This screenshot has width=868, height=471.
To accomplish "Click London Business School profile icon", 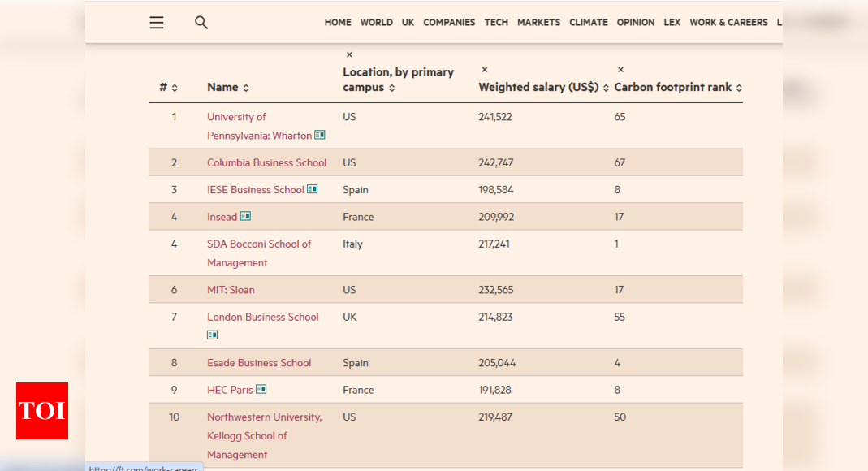I will coord(212,335).
